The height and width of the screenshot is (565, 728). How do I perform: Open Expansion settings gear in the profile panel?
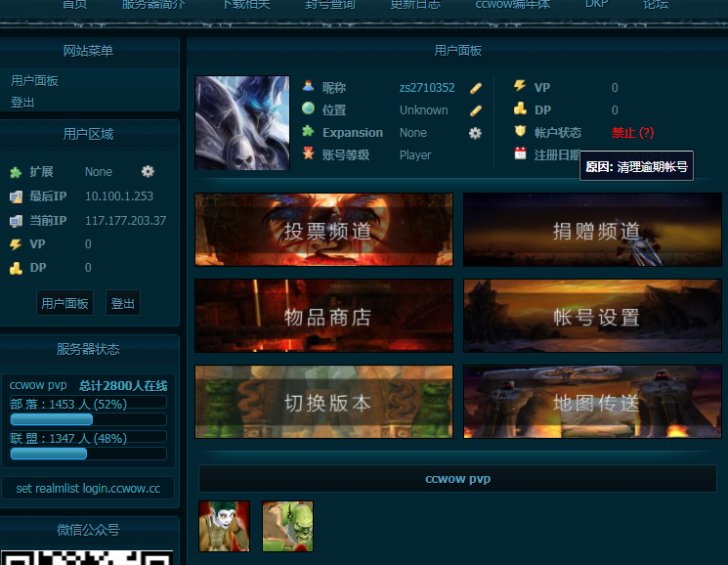pyautogui.click(x=475, y=133)
